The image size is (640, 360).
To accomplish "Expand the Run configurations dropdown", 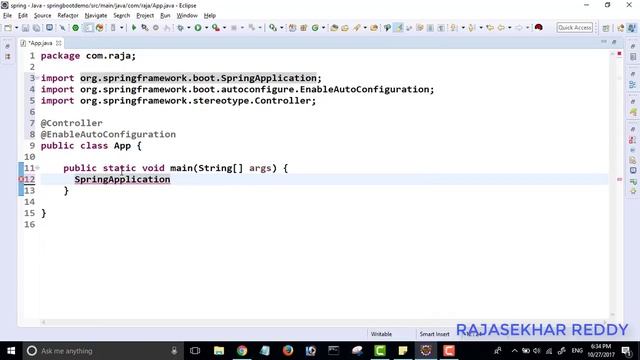I will 207,28.
